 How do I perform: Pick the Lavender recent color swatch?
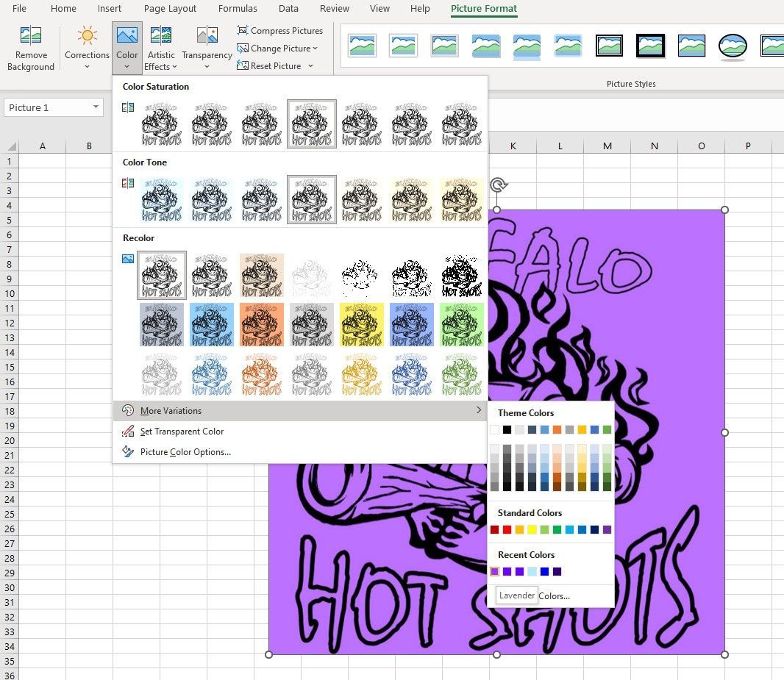(x=494, y=572)
